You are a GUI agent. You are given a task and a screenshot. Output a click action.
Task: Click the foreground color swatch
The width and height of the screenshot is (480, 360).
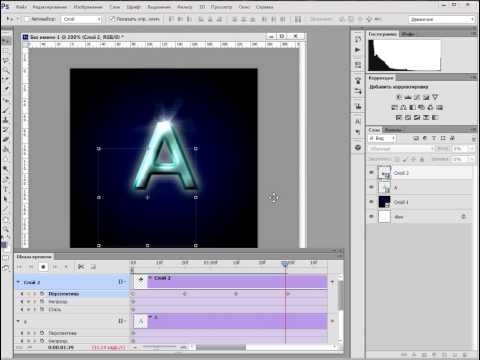click(4, 245)
